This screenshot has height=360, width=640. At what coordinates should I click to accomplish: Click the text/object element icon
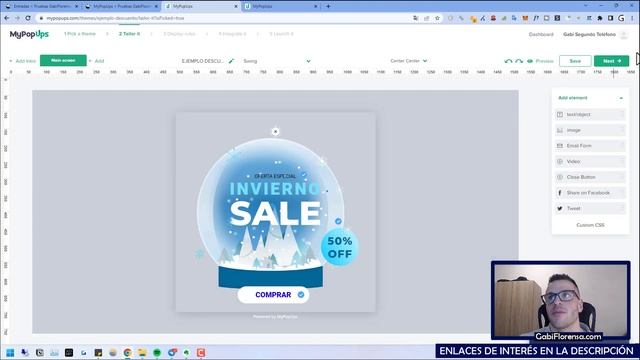tap(560, 115)
